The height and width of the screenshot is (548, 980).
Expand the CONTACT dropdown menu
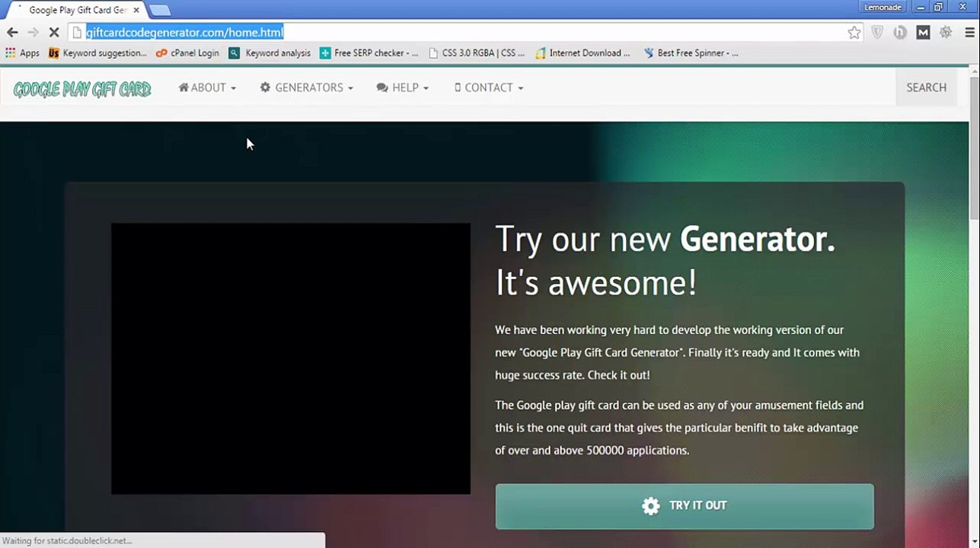click(x=488, y=88)
